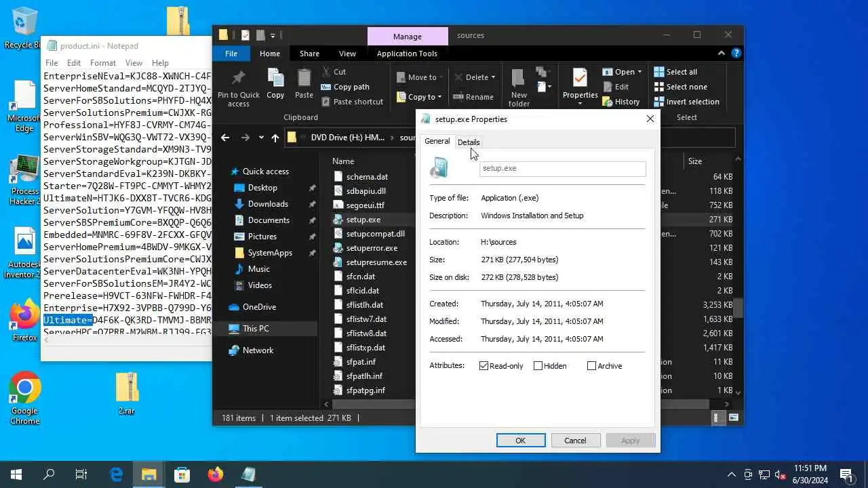Image resolution: width=868 pixels, height=488 pixels.
Task: Show hidden system tray icons
Action: point(731,474)
